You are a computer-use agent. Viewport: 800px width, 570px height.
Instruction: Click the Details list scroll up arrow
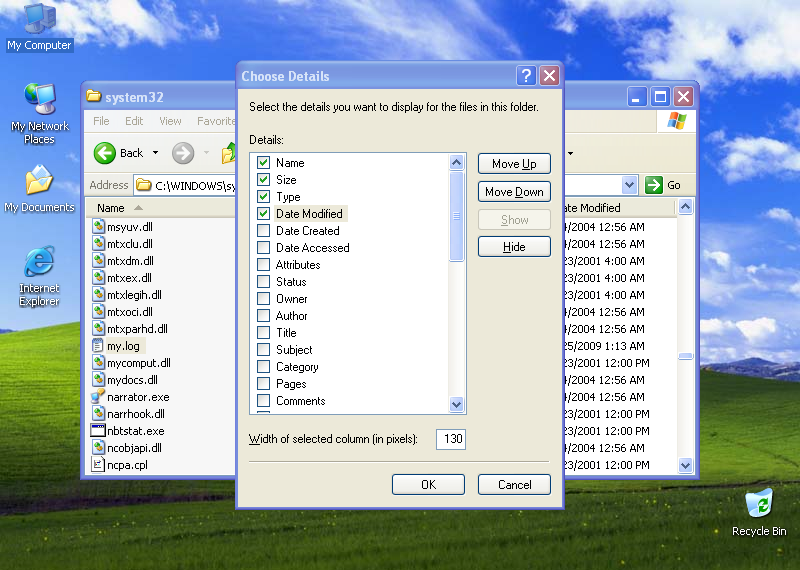(457, 163)
